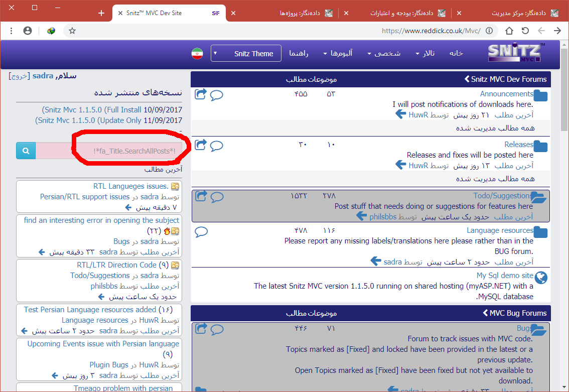This screenshot has height=392, width=569.
Task: Click the Iran flag language icon
Action: (197, 54)
